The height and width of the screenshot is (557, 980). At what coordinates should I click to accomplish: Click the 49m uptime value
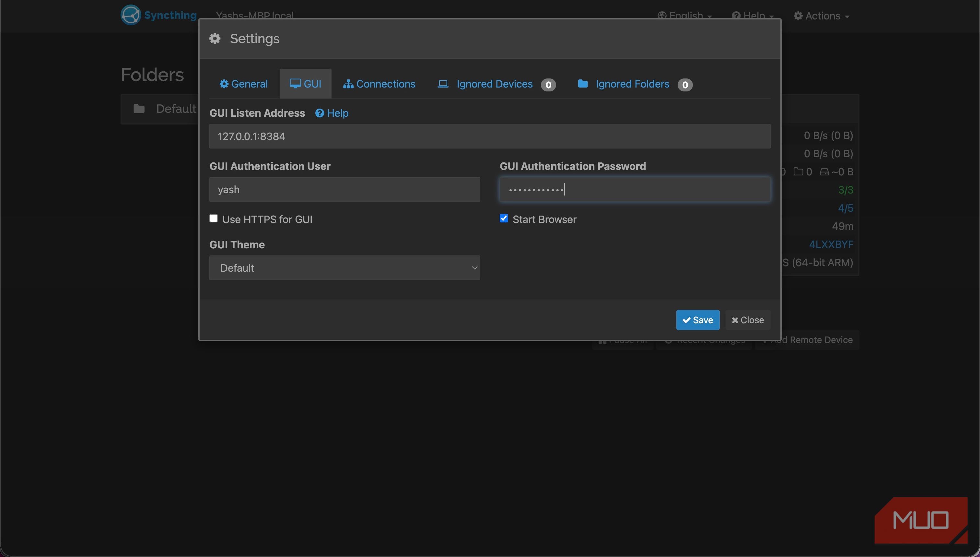(842, 227)
